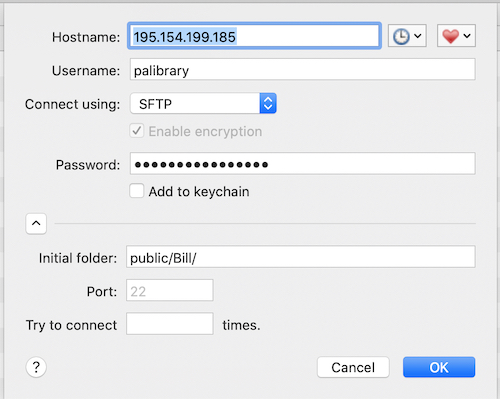Click the Hostname field with 195.154.199.185
This screenshot has width=500, height=399.
pos(254,36)
